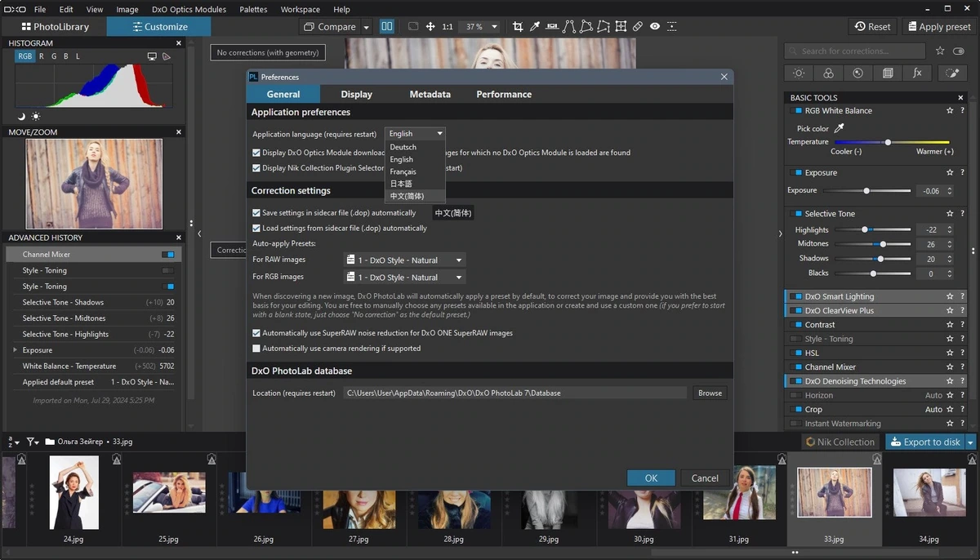This screenshot has height=560, width=980.
Task: Enable the Style - Toning tool switch
Action: click(797, 339)
